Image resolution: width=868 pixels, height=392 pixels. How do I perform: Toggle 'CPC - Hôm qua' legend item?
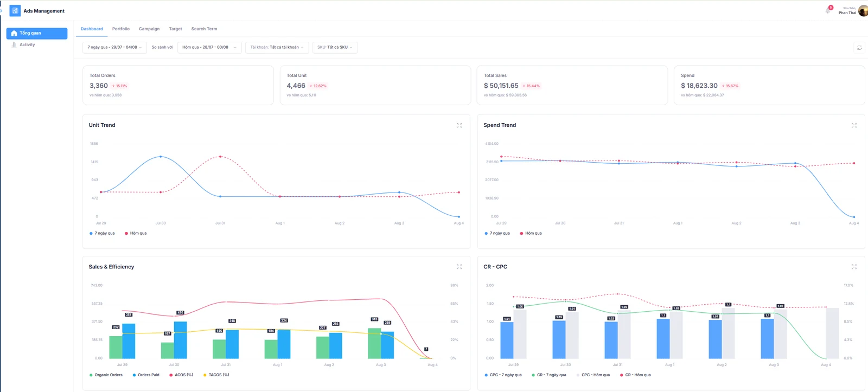593,375
